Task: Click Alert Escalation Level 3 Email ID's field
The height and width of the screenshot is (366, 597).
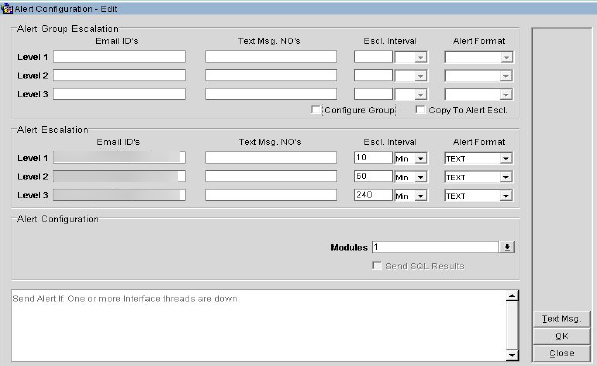Action: pos(120,195)
